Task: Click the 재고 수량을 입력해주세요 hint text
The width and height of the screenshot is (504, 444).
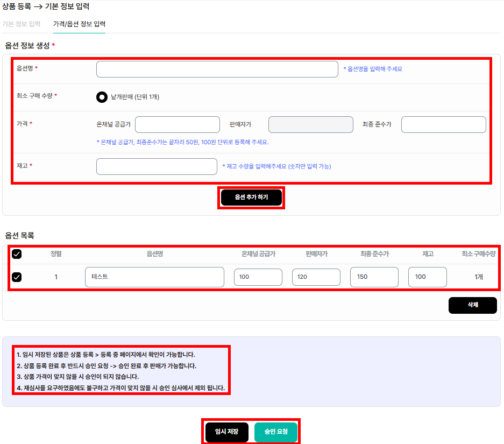Action: [x=277, y=166]
